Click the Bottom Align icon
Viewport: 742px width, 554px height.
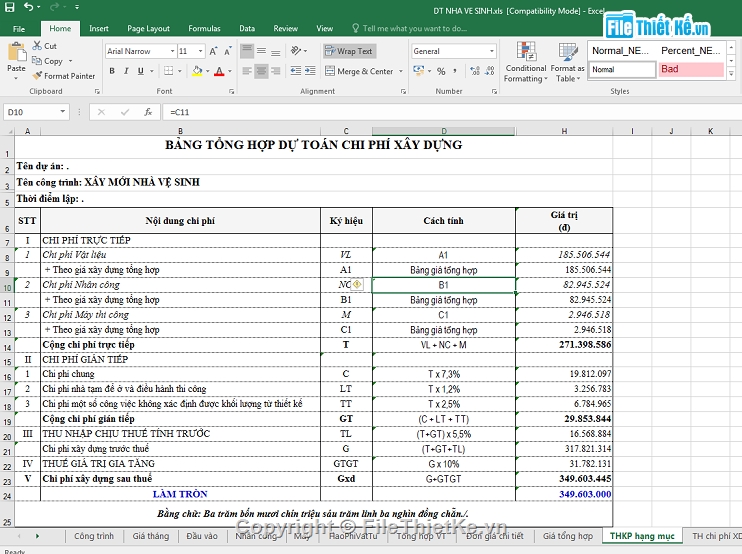pyautogui.click(x=276, y=51)
